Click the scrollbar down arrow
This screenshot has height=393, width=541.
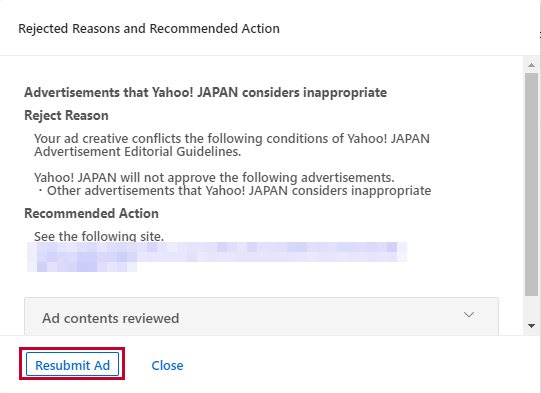(531, 325)
